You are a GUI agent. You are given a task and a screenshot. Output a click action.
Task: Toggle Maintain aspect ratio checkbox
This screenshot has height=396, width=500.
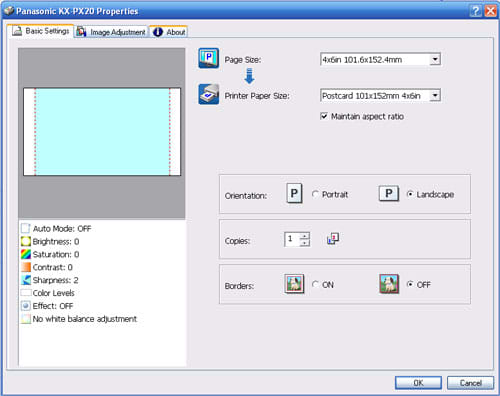coord(324,116)
